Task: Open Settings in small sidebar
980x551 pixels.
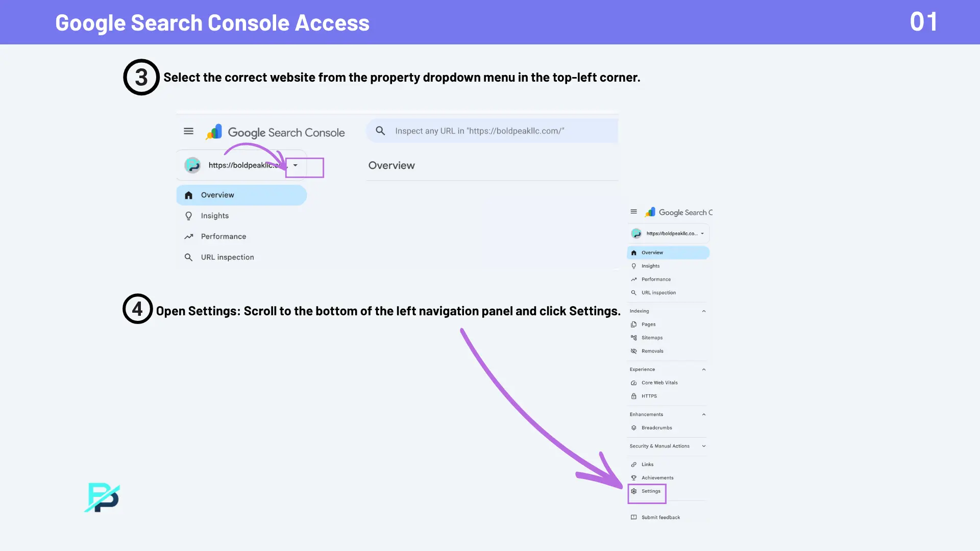Action: coord(651,491)
